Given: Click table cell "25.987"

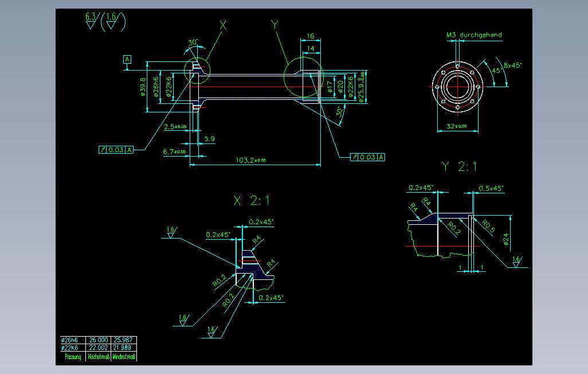Looking at the screenshot, I should [123, 340].
